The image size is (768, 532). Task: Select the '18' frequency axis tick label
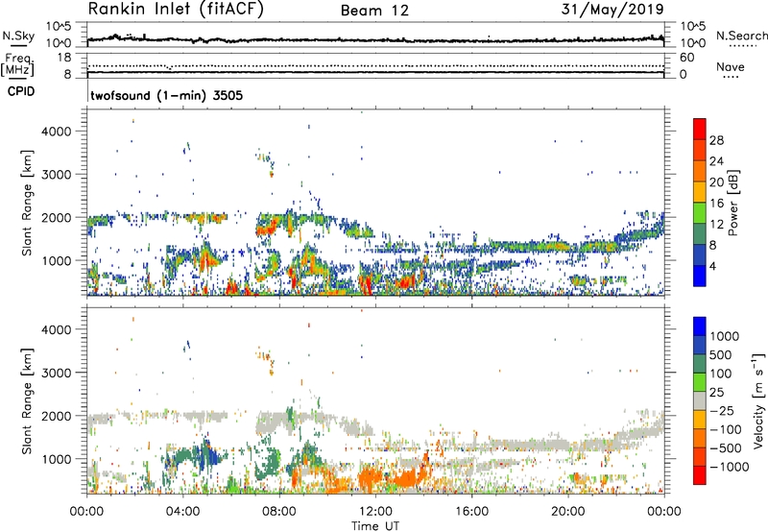pyautogui.click(x=64, y=58)
